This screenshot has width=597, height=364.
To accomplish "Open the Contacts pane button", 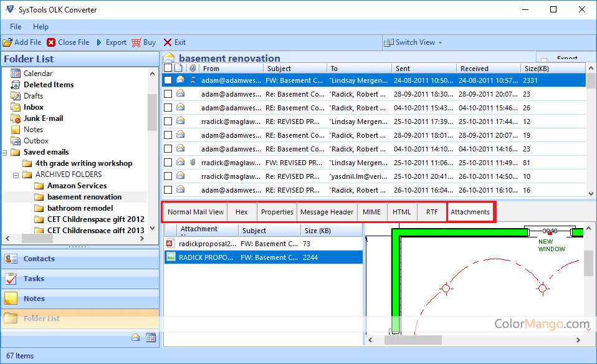I will click(39, 259).
